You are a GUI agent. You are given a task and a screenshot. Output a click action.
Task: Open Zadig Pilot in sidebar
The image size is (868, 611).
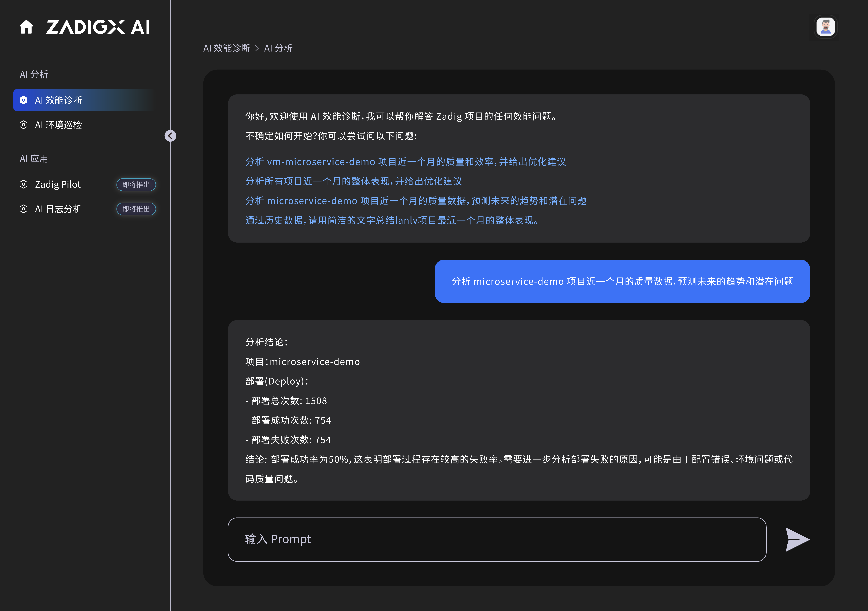point(58,184)
